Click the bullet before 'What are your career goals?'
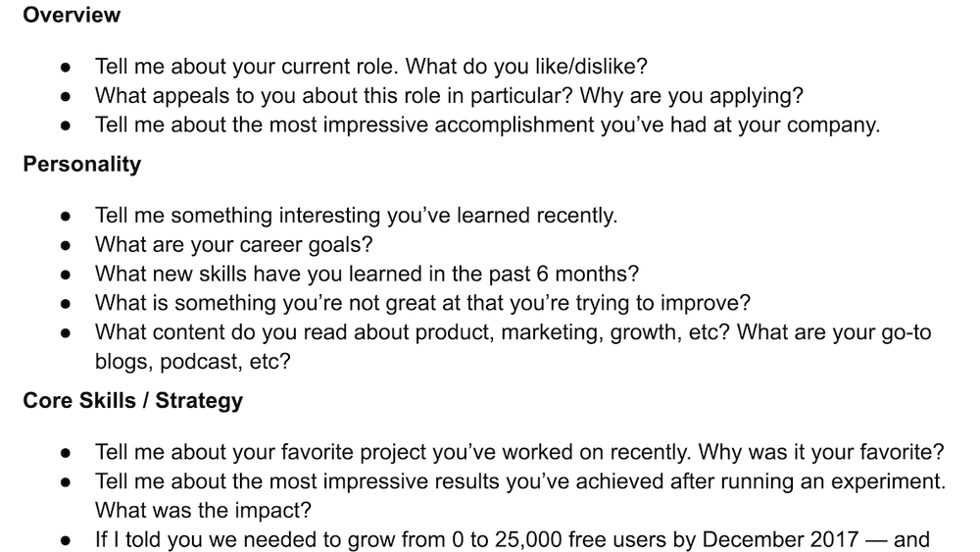Image resolution: width=980 pixels, height=552 pixels. pos(66,246)
